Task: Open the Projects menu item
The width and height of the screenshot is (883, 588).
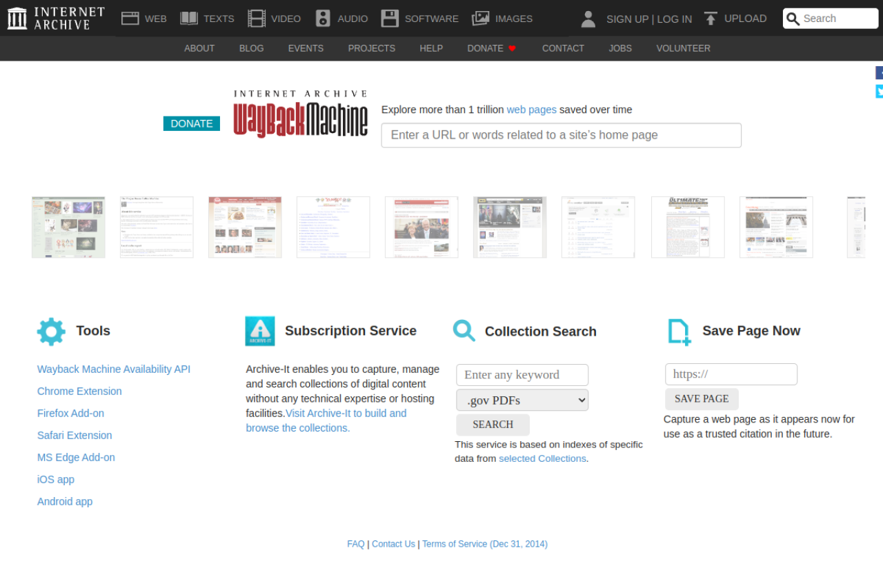Action: (372, 48)
